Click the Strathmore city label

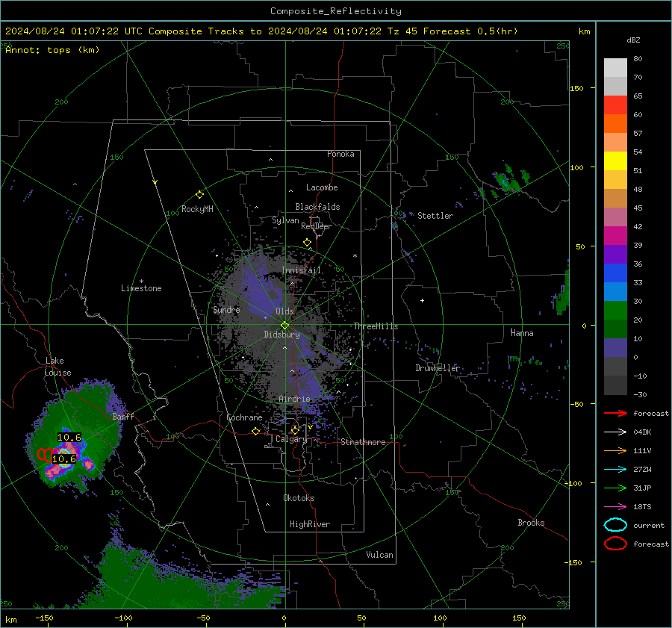pyautogui.click(x=363, y=442)
